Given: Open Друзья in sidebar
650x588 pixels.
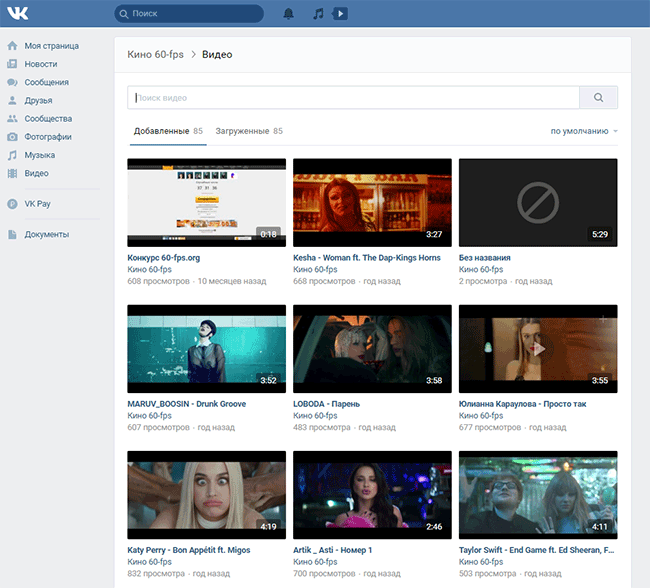Looking at the screenshot, I should click(x=38, y=100).
